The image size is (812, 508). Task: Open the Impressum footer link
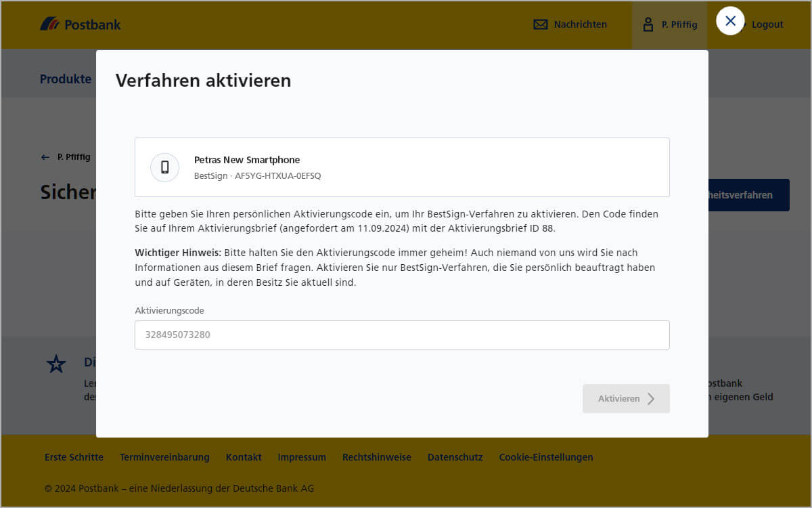(302, 457)
